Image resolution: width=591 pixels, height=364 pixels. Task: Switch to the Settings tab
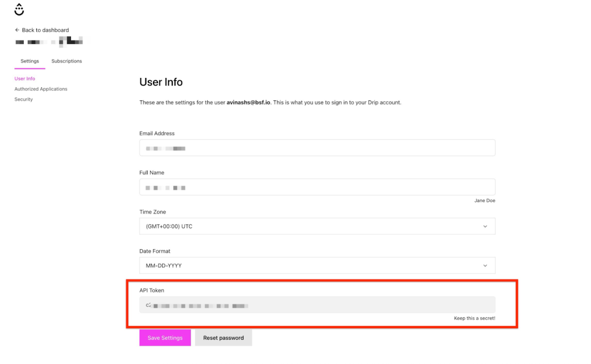tap(29, 61)
